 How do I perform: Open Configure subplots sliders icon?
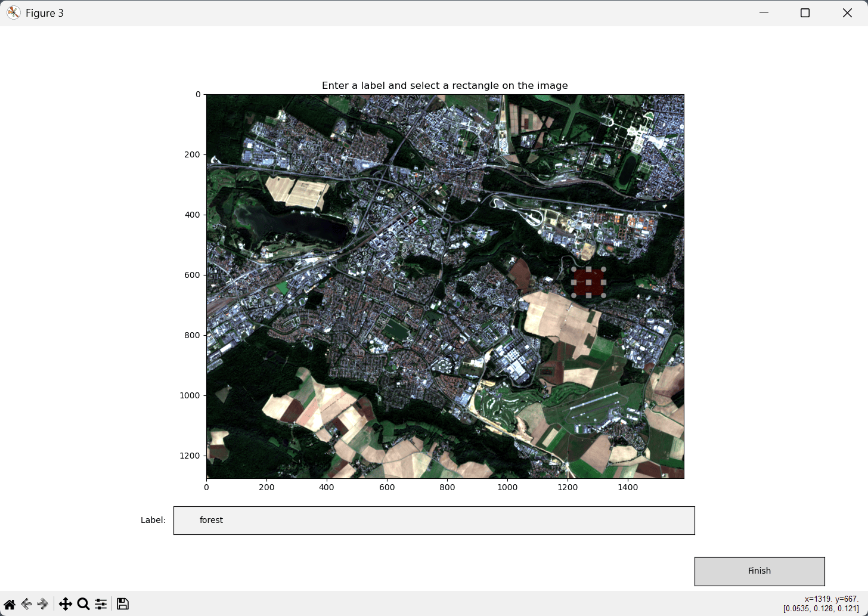tap(101, 604)
